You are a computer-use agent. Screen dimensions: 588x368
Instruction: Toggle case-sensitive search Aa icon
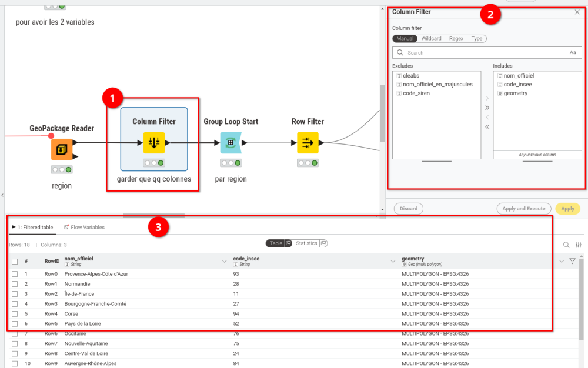573,53
